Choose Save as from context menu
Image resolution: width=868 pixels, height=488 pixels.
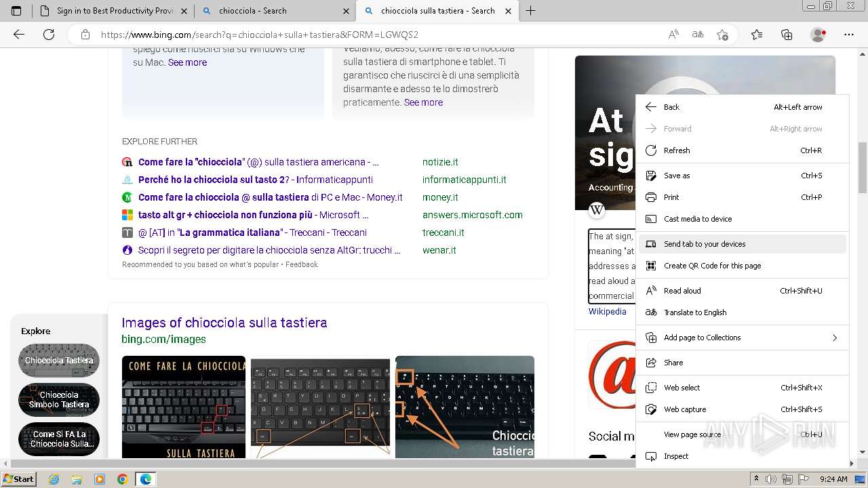point(743,176)
